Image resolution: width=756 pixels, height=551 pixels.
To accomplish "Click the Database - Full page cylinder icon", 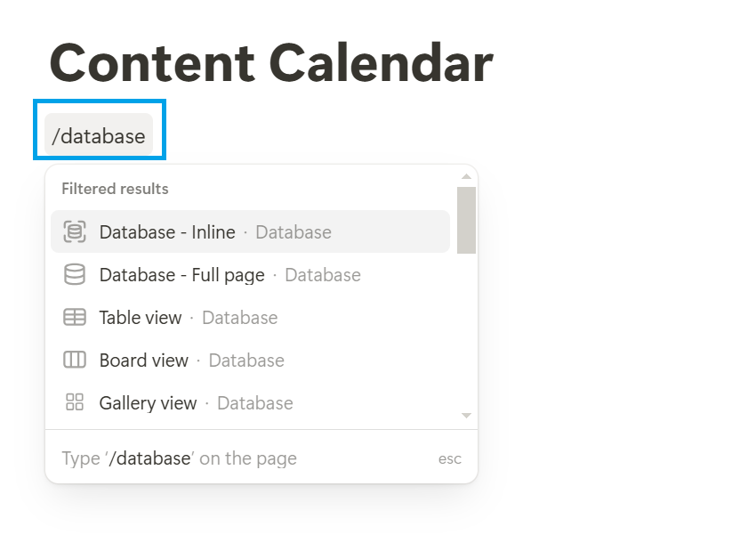I will pos(75,275).
